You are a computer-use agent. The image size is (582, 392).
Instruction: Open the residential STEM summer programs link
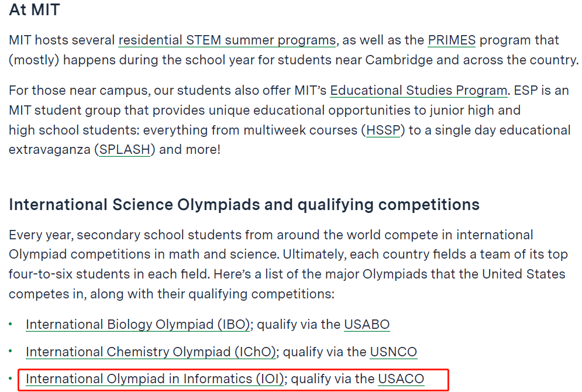(227, 40)
